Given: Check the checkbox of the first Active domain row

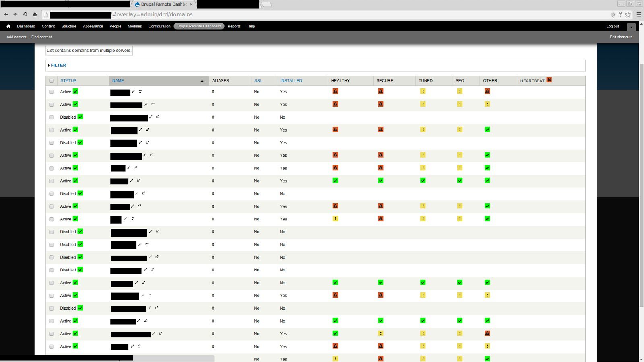Looking at the screenshot, I should click(51, 92).
